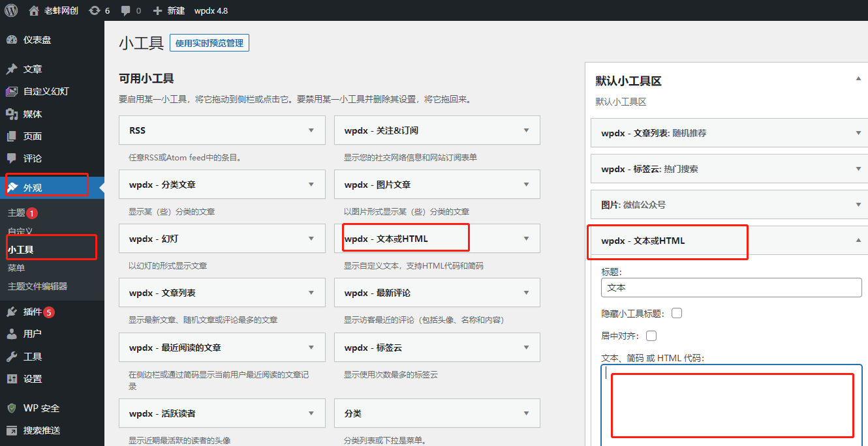Expand 标签云: 热门搜索 sidebar widget arrow
This screenshot has width=868, height=446.
tap(858, 169)
